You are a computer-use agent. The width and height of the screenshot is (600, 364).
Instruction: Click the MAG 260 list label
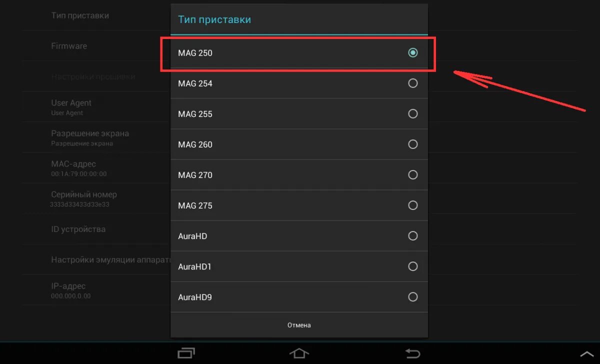[x=195, y=144]
